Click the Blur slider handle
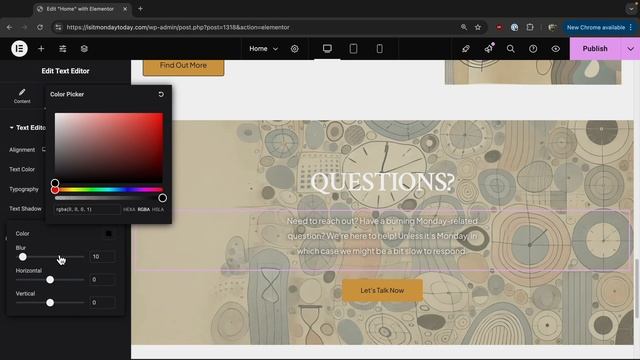This screenshot has height=360, width=640. click(23, 257)
